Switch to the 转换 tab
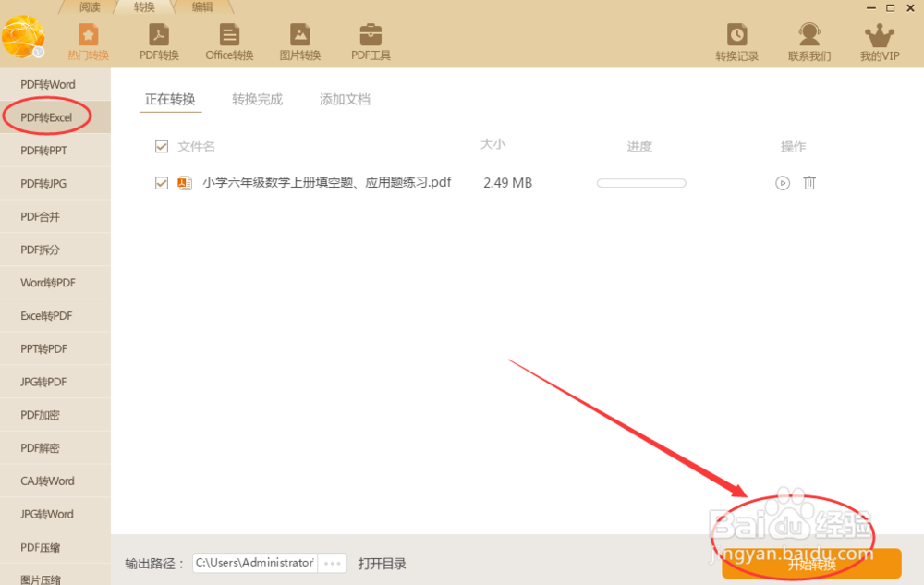The width and height of the screenshot is (924, 585). [x=144, y=7]
